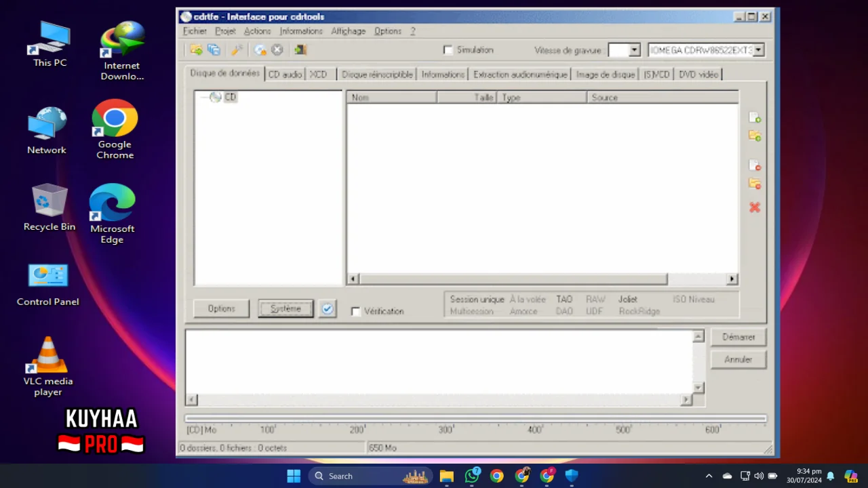Switch to the Image de disque tab
Viewport: 868px width, 488px height.
click(x=606, y=75)
